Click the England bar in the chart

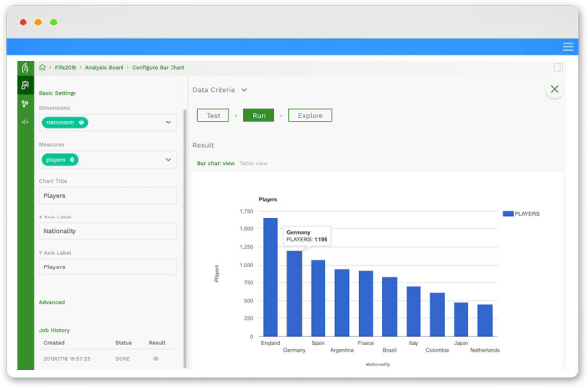coord(270,277)
